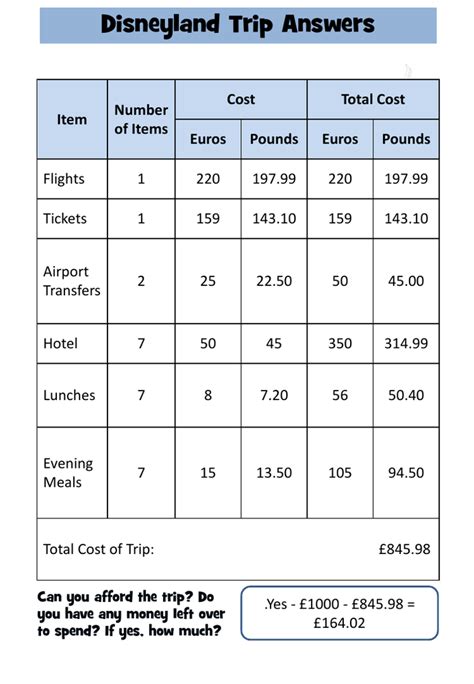The image size is (474, 684).
Task: Click the Evening Meals total 94.50 cell
Action: (x=406, y=473)
